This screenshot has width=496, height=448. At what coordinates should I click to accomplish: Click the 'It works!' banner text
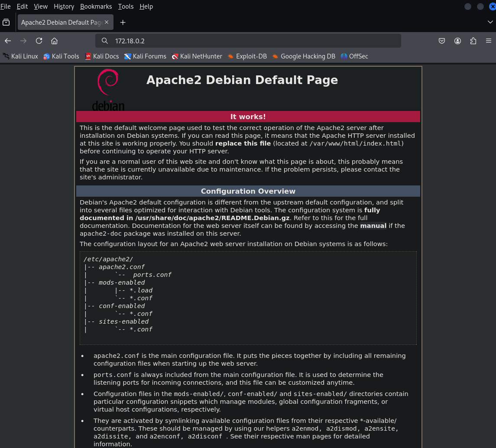(x=248, y=117)
